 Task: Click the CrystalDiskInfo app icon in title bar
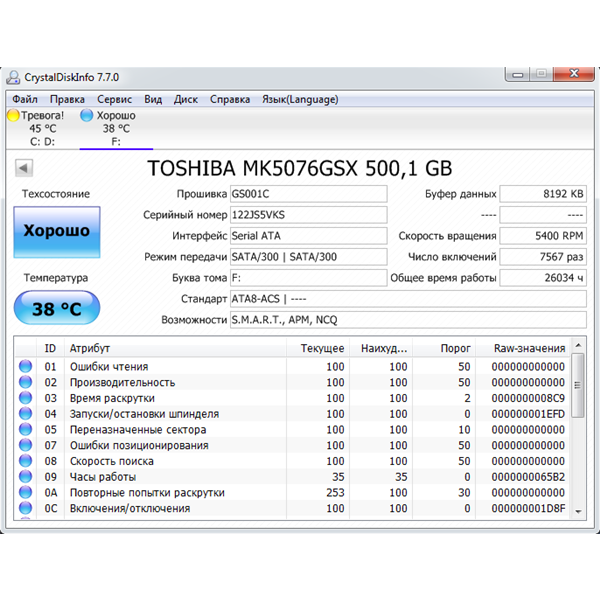click(13, 77)
